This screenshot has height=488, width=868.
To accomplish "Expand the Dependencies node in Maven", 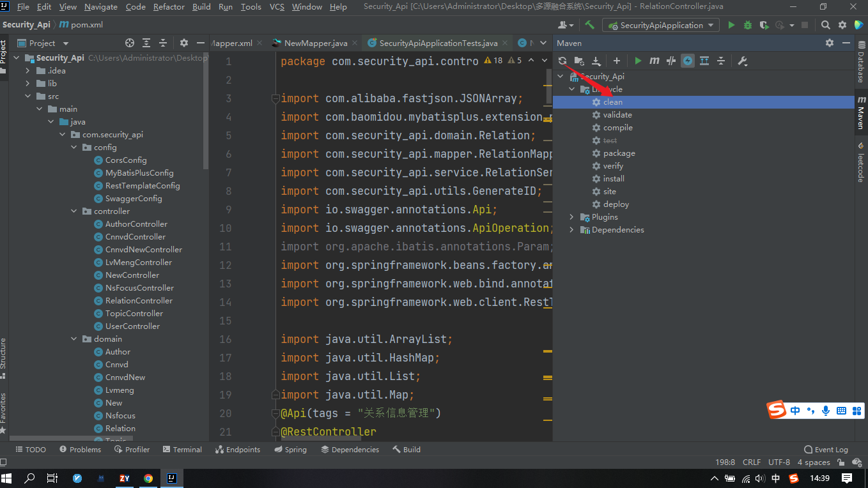I will pos(572,230).
